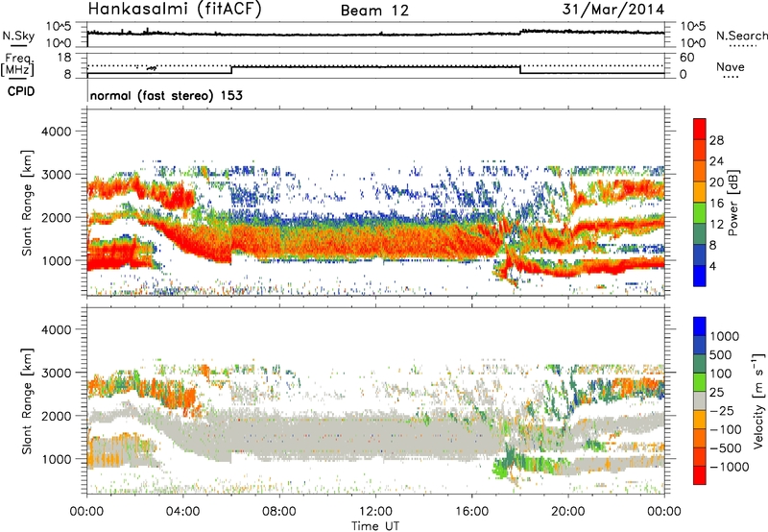Click the Slant Range label of power panel

[x=27, y=203]
